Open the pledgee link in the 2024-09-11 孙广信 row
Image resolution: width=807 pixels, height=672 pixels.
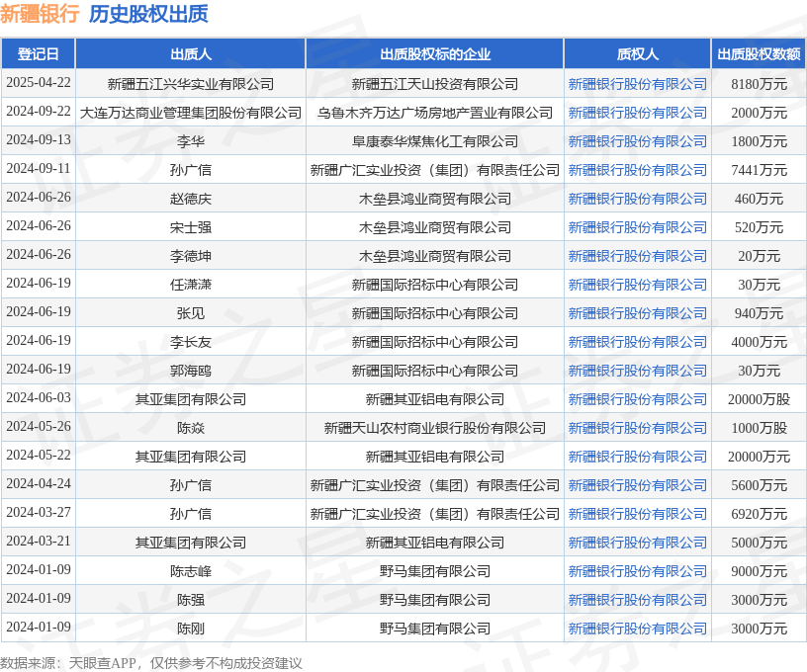tap(637, 170)
